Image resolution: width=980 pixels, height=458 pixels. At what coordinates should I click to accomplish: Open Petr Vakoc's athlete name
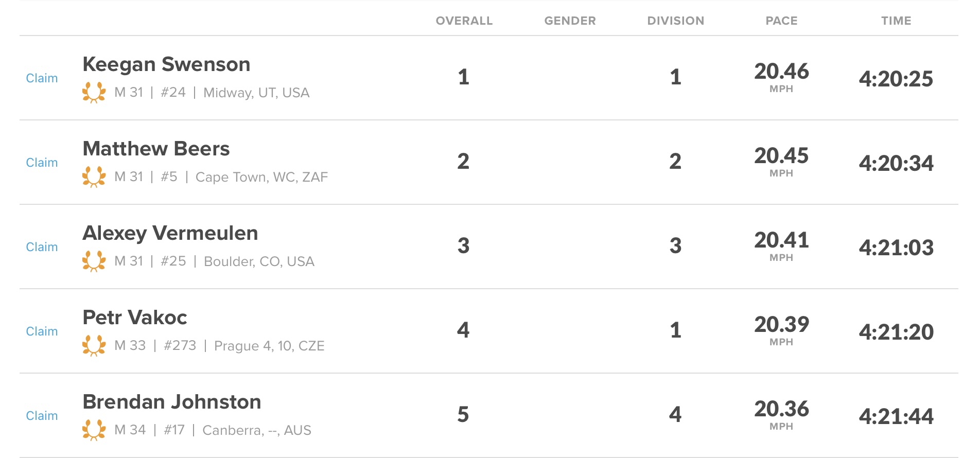[x=134, y=318]
